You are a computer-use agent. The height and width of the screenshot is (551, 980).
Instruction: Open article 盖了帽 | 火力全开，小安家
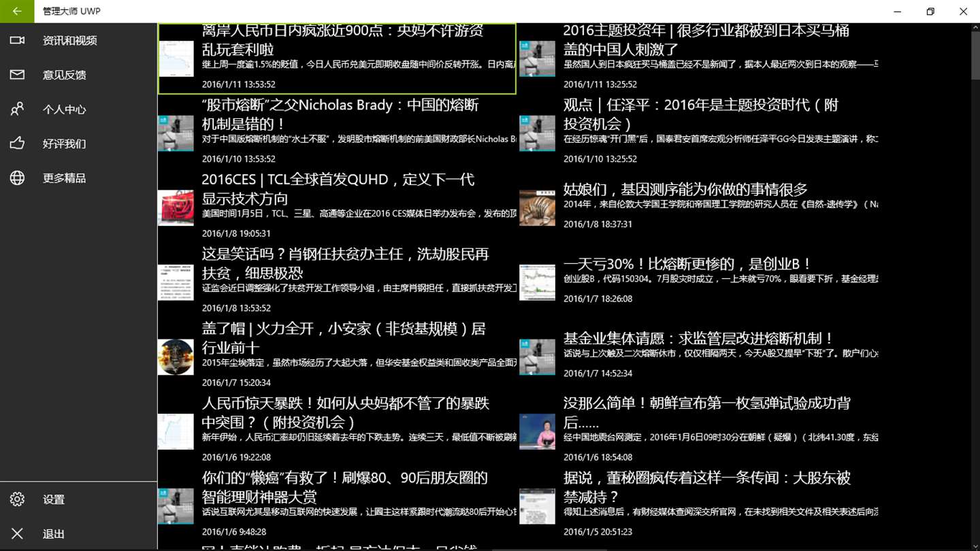coord(337,357)
